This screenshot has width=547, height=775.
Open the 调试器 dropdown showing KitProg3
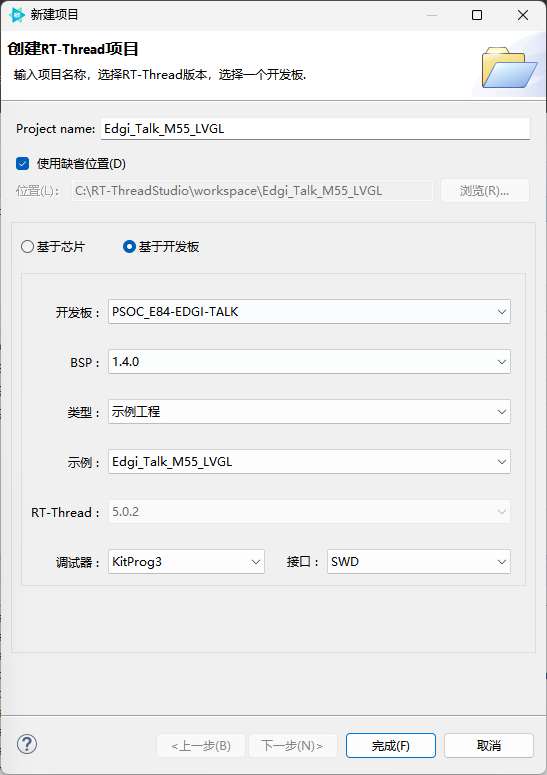(186, 561)
